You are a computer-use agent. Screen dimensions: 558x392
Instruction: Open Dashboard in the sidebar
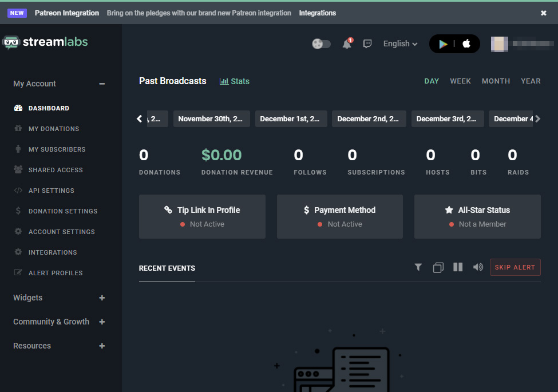click(x=49, y=108)
